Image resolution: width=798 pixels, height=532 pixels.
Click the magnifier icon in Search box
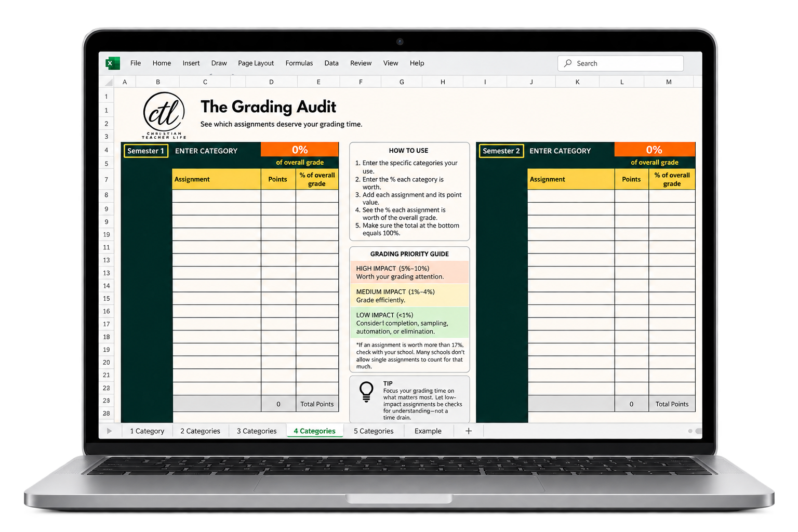pyautogui.click(x=568, y=63)
